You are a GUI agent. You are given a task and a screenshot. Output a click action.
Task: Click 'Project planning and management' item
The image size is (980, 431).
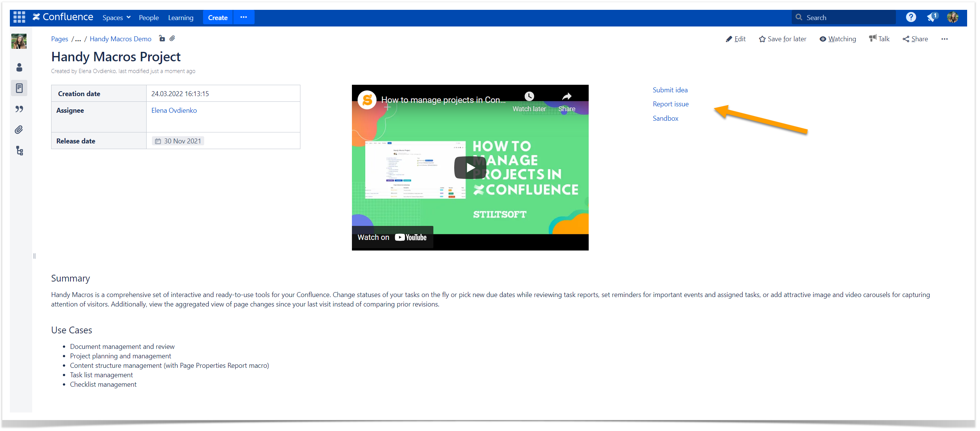120,356
